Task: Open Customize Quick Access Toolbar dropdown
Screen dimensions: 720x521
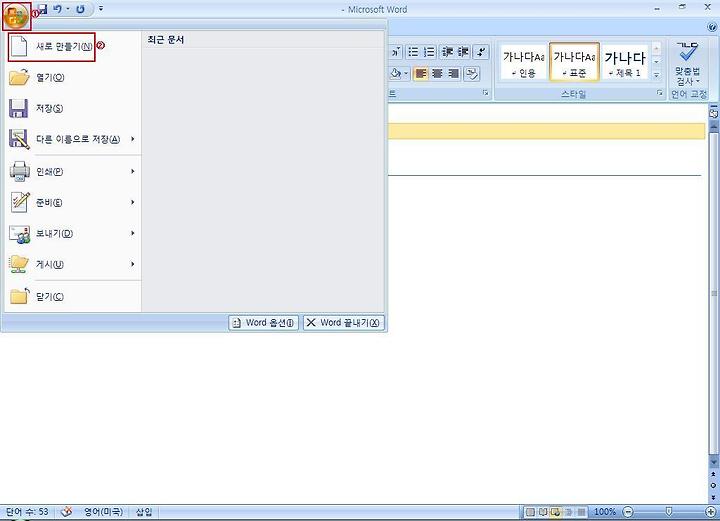Action: coord(101,8)
